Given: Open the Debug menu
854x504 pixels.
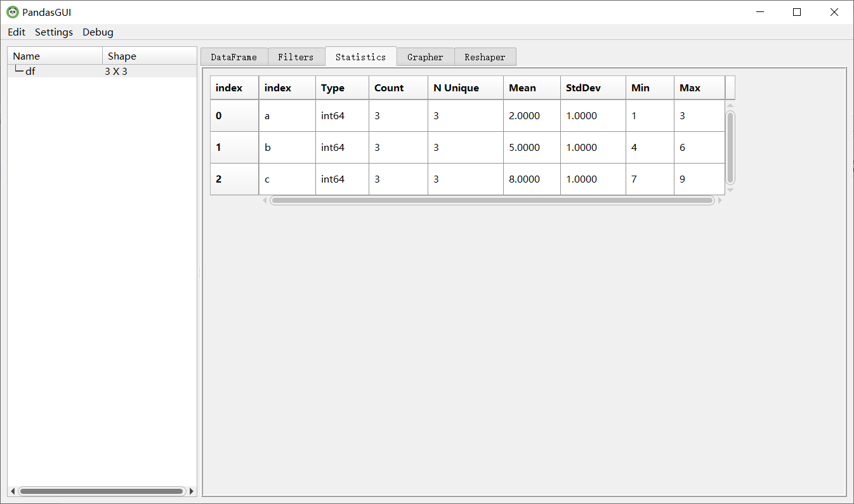Looking at the screenshot, I should click(x=98, y=32).
